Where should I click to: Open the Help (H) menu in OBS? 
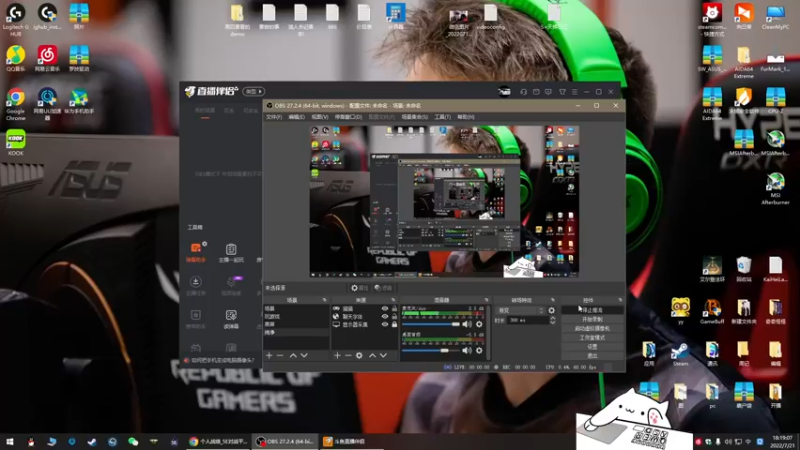[466, 117]
